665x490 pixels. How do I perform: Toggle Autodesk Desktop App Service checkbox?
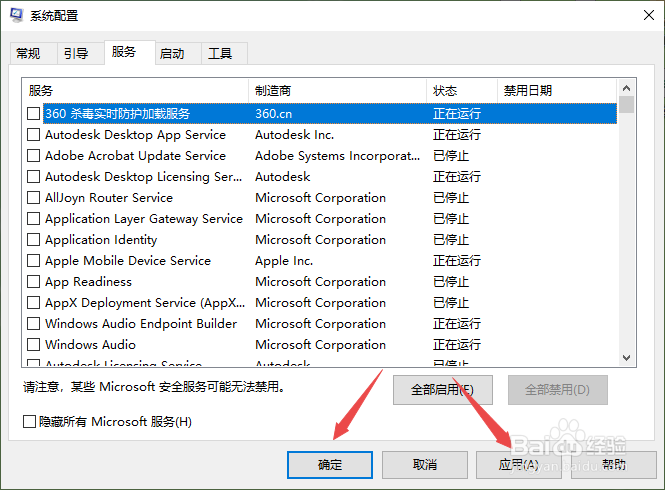tap(34, 135)
